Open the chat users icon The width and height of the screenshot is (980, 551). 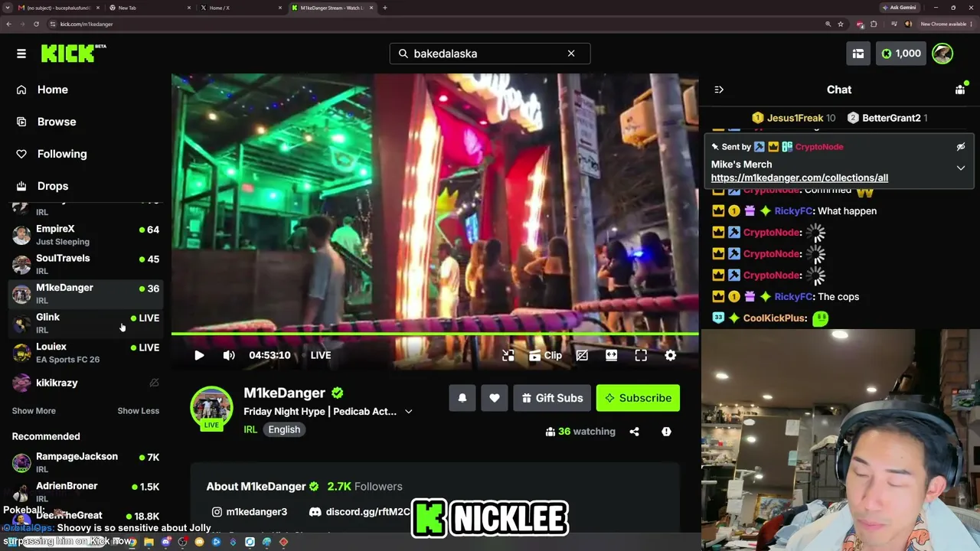pos(960,90)
